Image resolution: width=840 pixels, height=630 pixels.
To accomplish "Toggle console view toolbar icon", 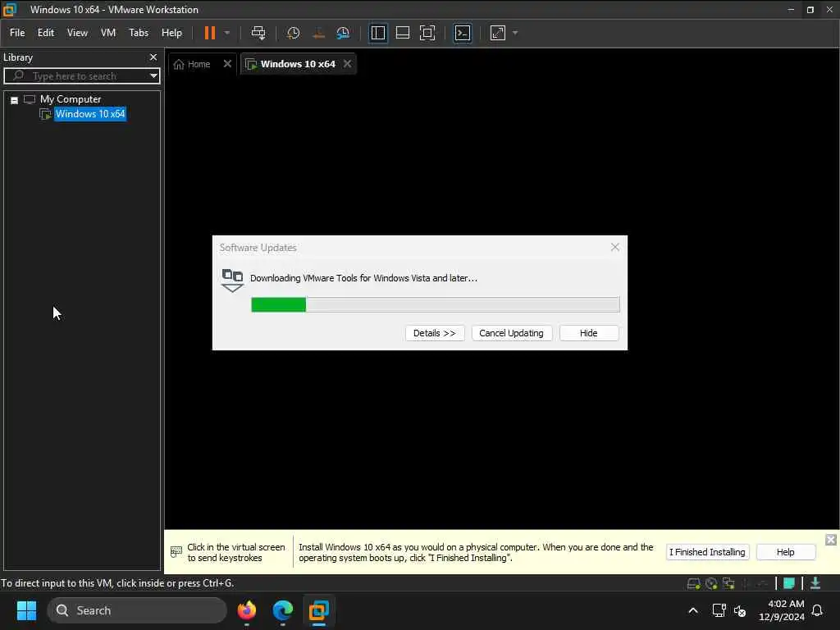I will 463,33.
